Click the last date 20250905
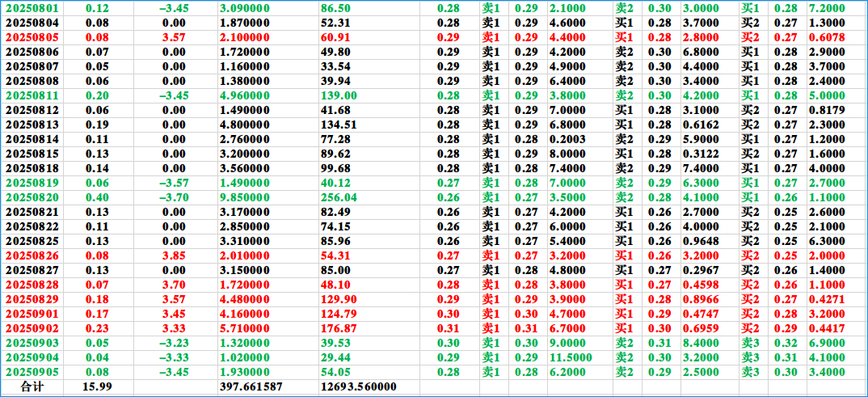Viewport: 868px width, 397px height. click(32, 371)
